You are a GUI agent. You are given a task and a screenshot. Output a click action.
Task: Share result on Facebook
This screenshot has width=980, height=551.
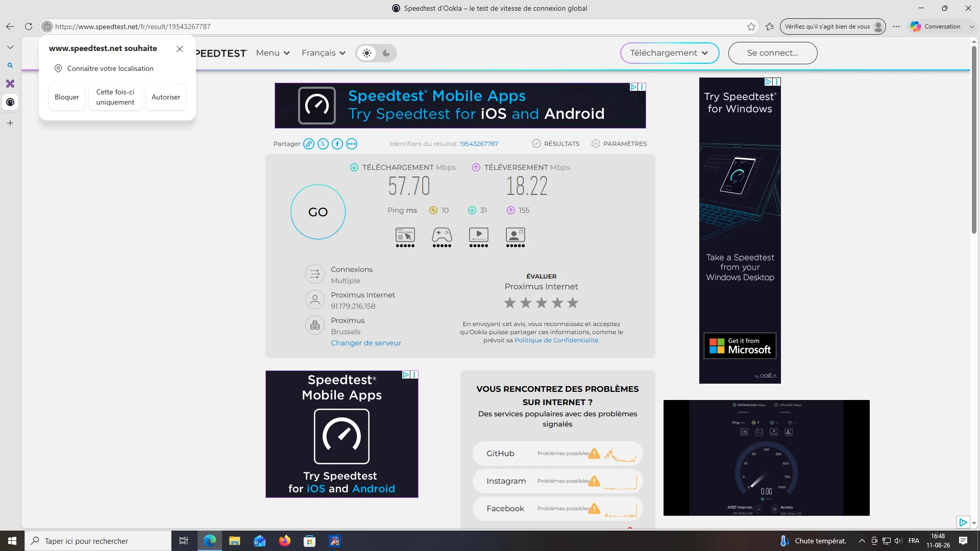point(337,144)
